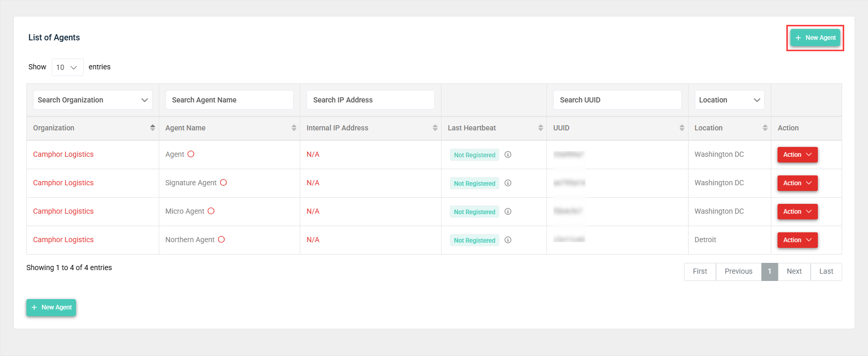
Task: Click info icon in Signature Agent row
Action: 508,183
